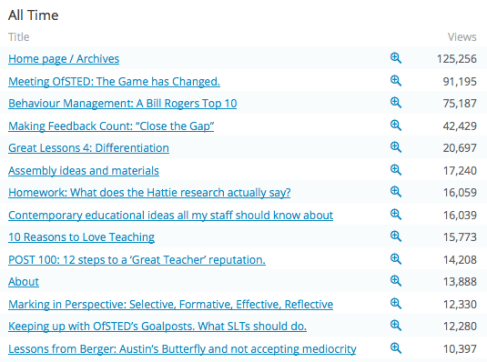Click magnifier icon for Meeting OfSTED row
Image resolution: width=487 pixels, height=362 pixels.
click(x=396, y=81)
